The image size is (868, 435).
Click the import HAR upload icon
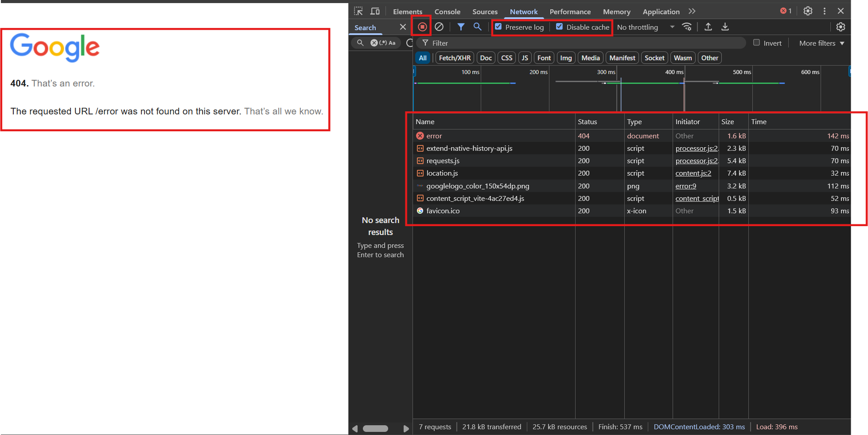point(708,27)
